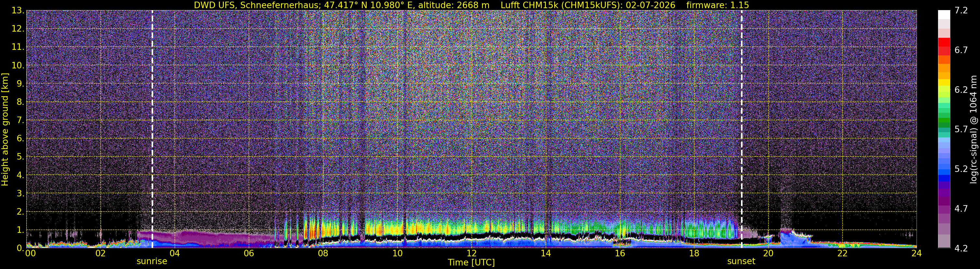Click the yellow segment of the colorbar
980x269 pixels.
tap(944, 82)
